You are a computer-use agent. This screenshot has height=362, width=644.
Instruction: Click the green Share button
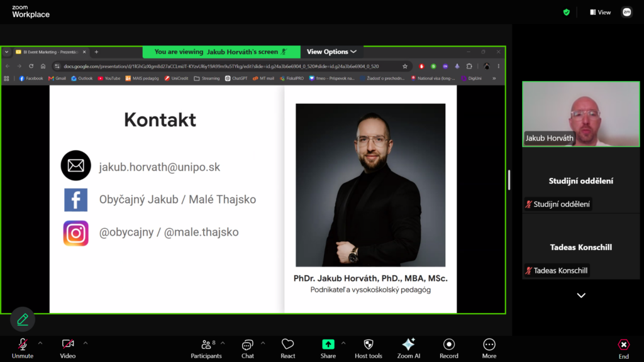pyautogui.click(x=328, y=348)
